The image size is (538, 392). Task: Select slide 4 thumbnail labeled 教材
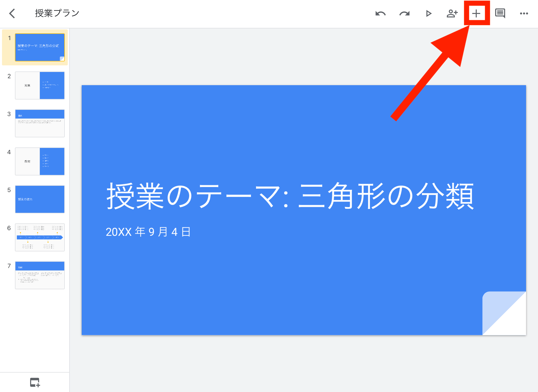click(40, 161)
